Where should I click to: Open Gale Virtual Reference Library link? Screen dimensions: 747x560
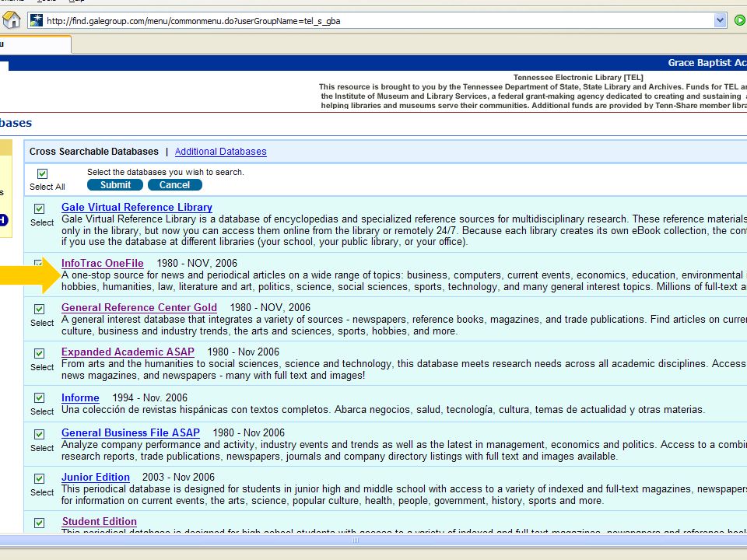coord(137,207)
